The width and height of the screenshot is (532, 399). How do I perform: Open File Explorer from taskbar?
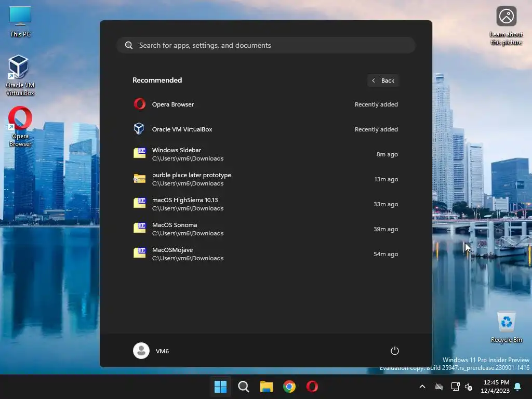(x=267, y=387)
